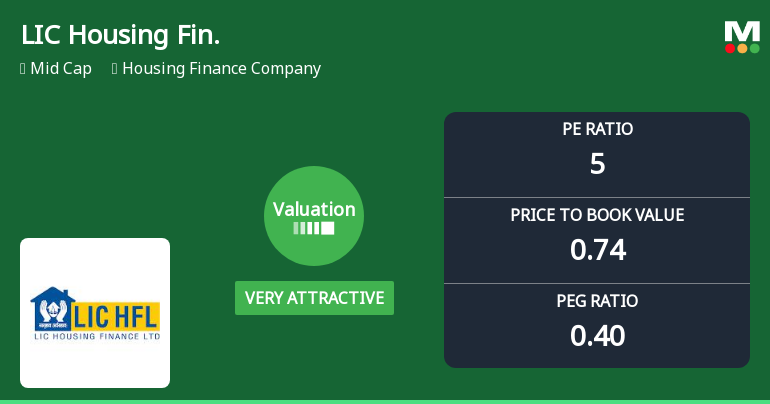The width and height of the screenshot is (770, 404).
Task: Click the price to book value 0.74
Action: 597,249
